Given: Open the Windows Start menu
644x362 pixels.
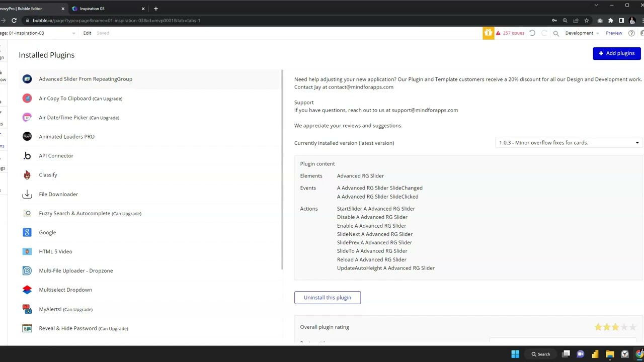Looking at the screenshot, I should pyautogui.click(x=515, y=354).
